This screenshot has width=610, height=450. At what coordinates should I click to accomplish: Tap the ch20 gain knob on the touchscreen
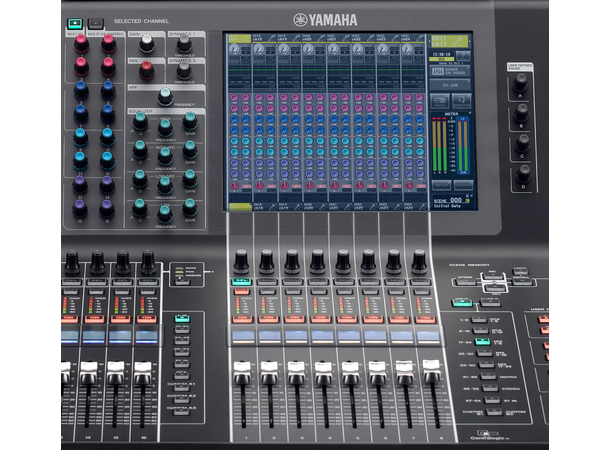(x=308, y=49)
